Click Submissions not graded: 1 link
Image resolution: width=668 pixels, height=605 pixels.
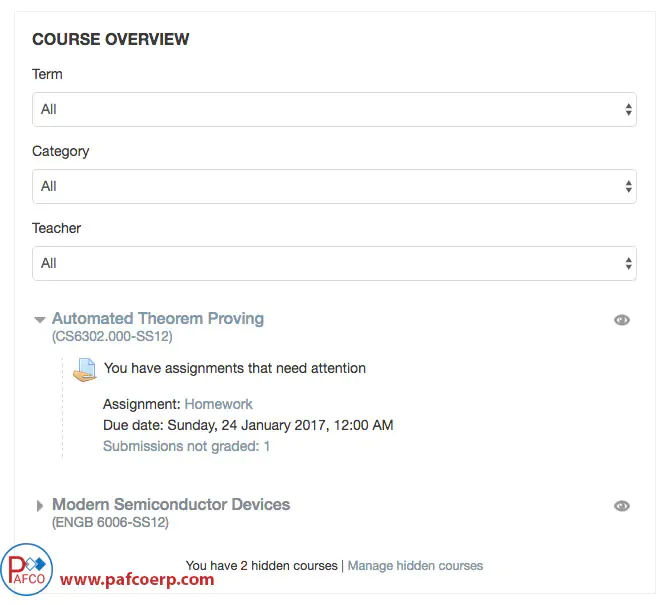pos(186,446)
